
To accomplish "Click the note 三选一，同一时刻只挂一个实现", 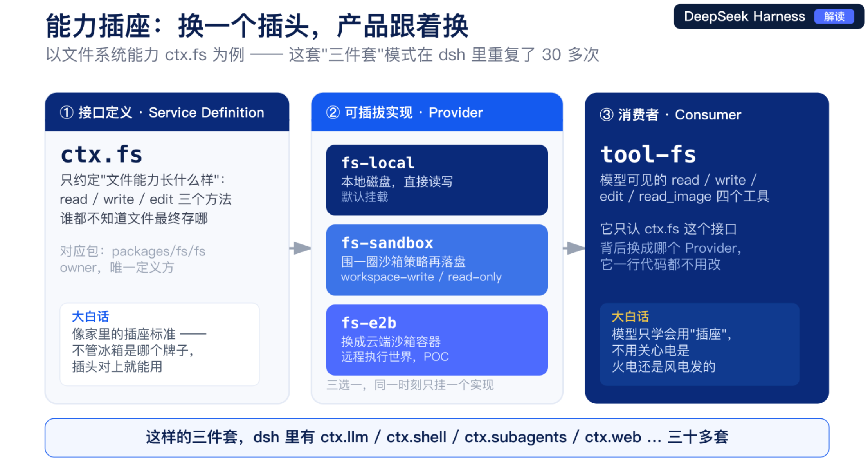I will click(x=410, y=385).
